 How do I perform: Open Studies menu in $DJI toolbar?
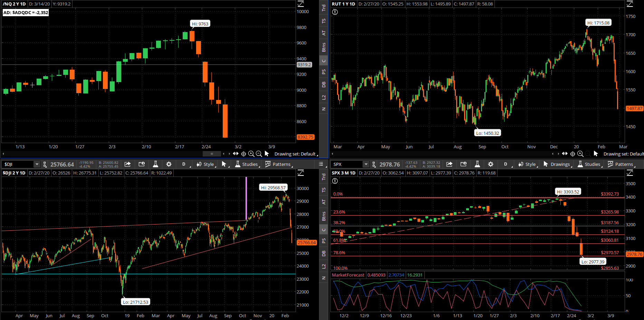click(247, 164)
